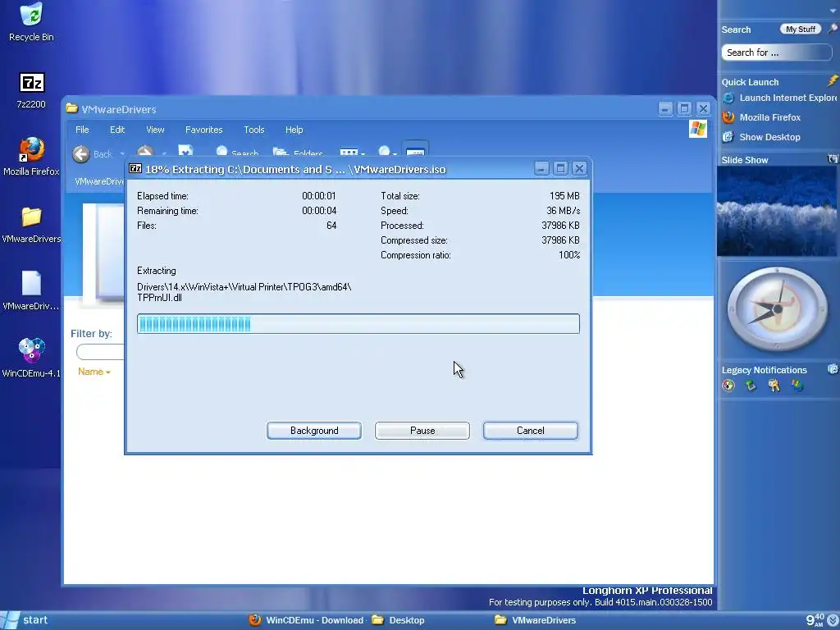Switch to VMwareDrivers taskbar item
Screen dimensions: 840x630
click(535, 620)
